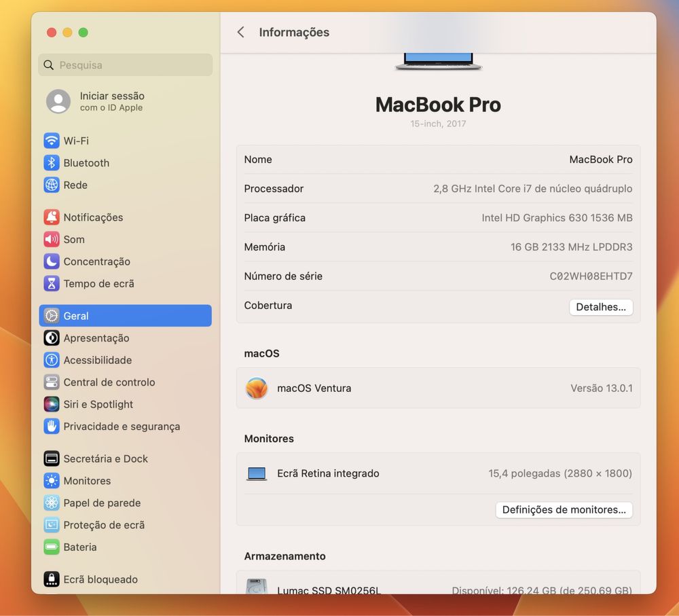Click the MacBook image thumbnail at top
Viewport: 679px width, 616px height.
(x=438, y=62)
